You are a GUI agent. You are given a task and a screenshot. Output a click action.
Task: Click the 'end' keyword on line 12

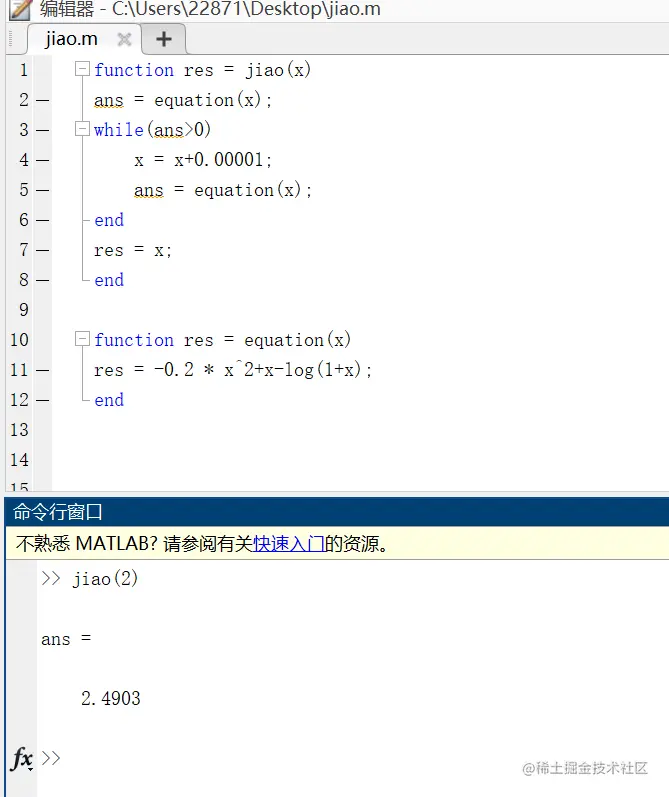pos(109,400)
